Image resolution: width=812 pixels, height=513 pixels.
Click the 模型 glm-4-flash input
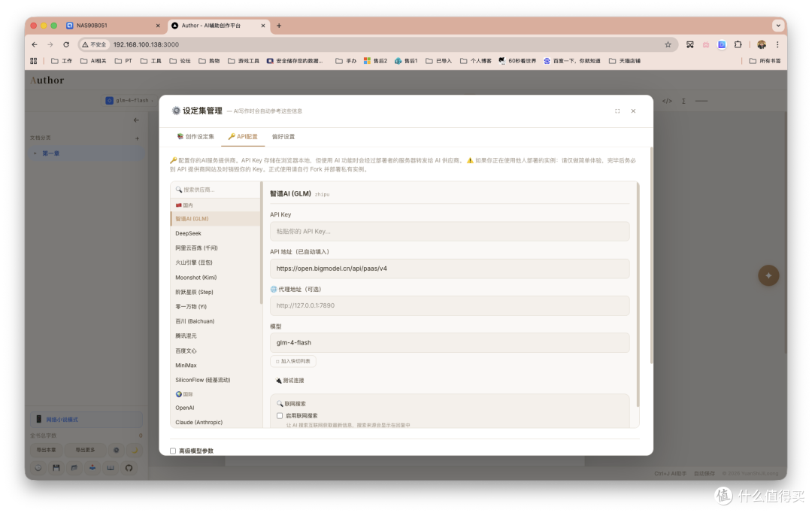tap(450, 342)
